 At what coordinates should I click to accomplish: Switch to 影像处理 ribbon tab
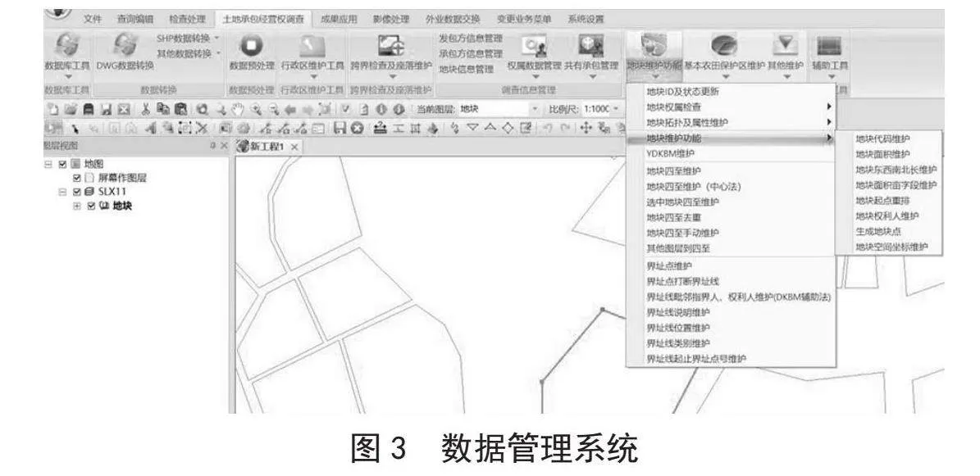(391, 20)
